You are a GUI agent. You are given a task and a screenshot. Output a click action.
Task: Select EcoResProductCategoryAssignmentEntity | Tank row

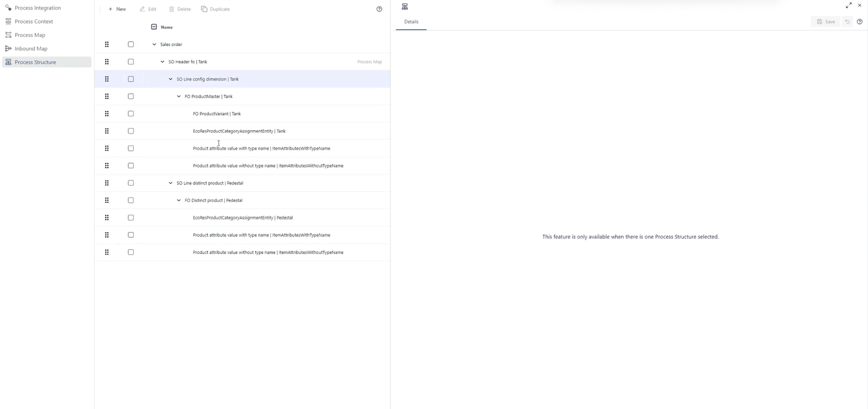point(242,131)
